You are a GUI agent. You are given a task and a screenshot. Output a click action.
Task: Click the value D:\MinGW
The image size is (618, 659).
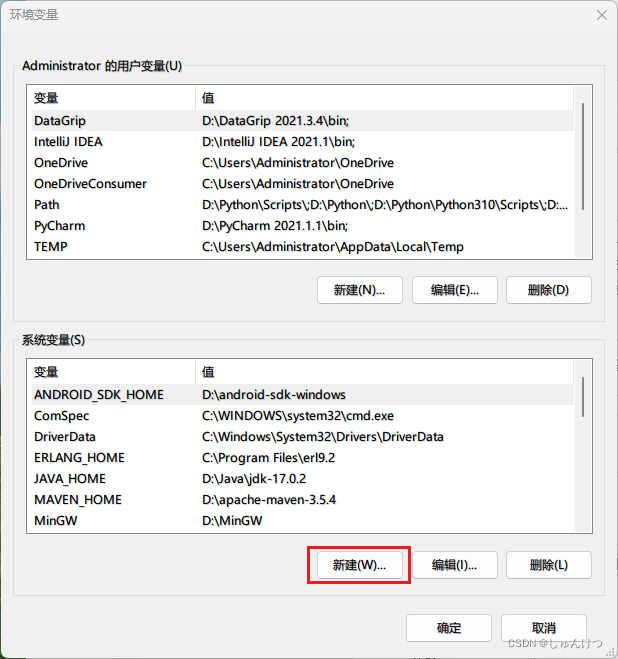232,521
